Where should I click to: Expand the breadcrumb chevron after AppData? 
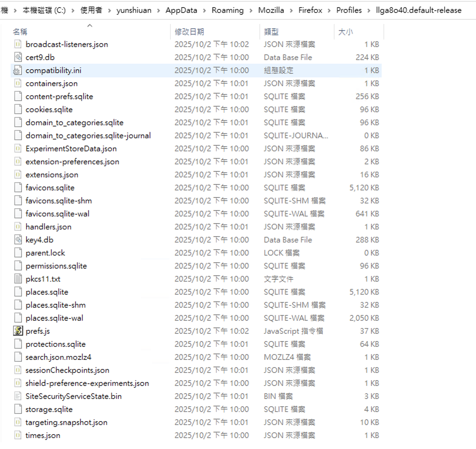point(204,11)
